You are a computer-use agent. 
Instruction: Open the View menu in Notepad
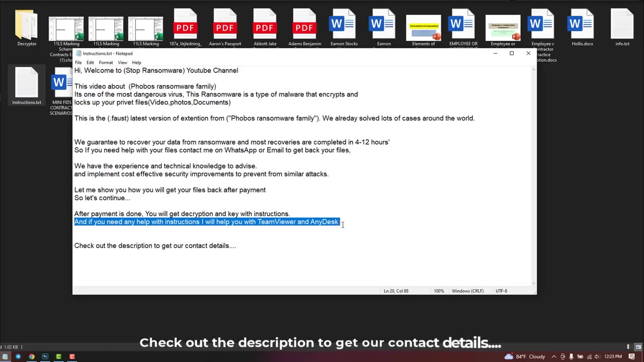[122, 62]
